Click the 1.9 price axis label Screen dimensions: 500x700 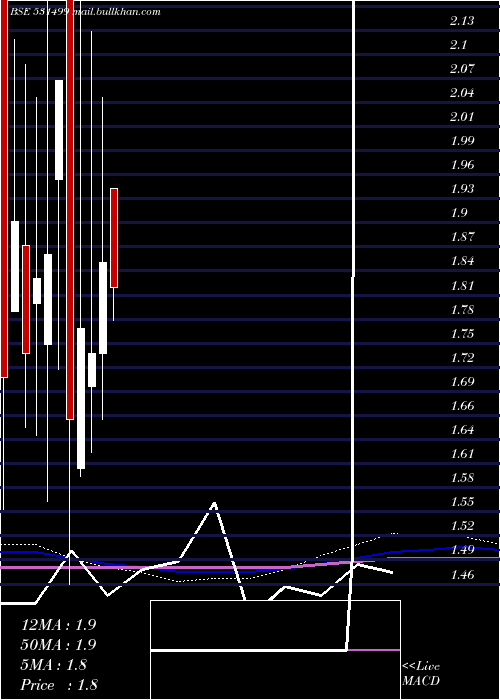point(458,213)
